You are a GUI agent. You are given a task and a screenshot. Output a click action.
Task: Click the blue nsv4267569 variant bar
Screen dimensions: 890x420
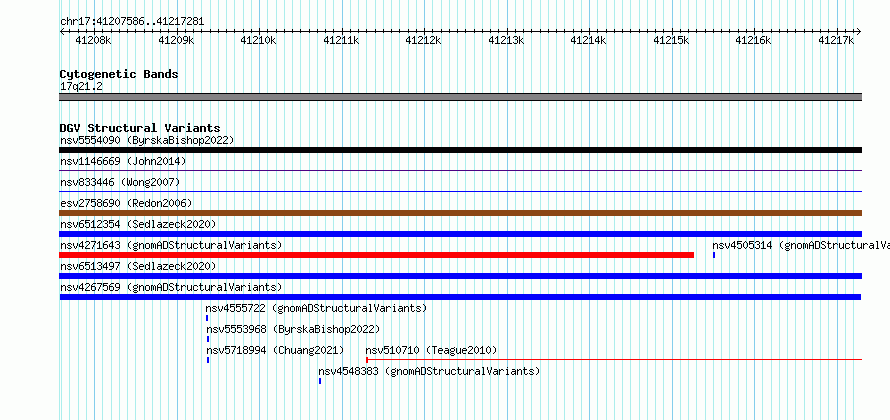pos(460,297)
